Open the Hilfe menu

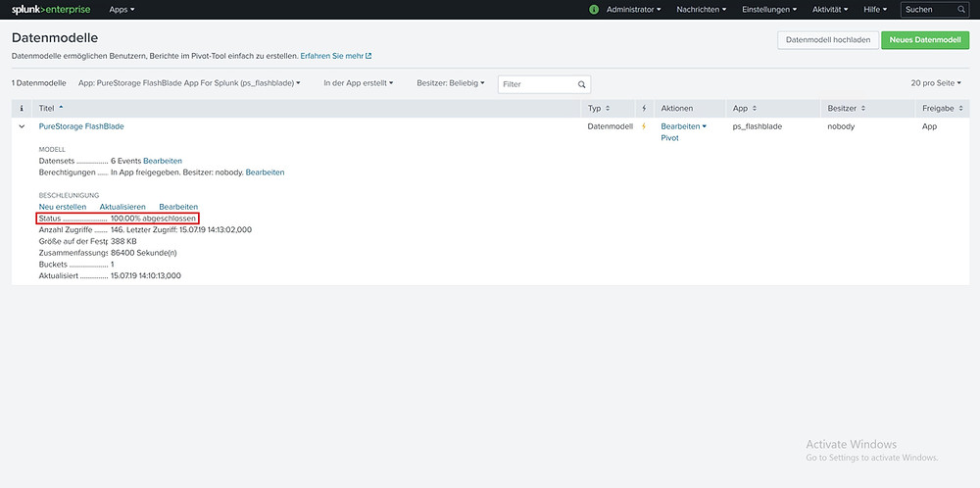(x=875, y=10)
